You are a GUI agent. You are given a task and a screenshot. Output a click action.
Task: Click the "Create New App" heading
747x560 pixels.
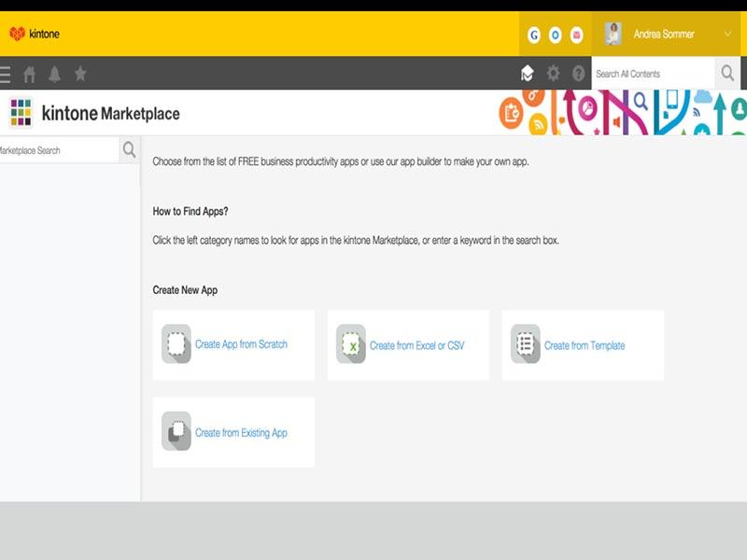click(x=185, y=290)
